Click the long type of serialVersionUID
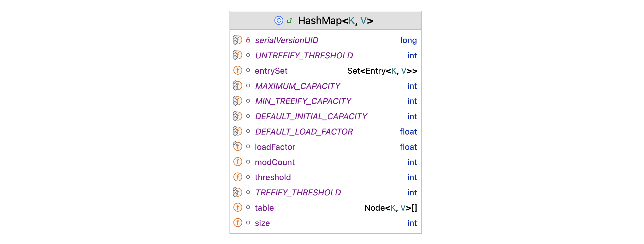 pyautogui.click(x=408, y=40)
